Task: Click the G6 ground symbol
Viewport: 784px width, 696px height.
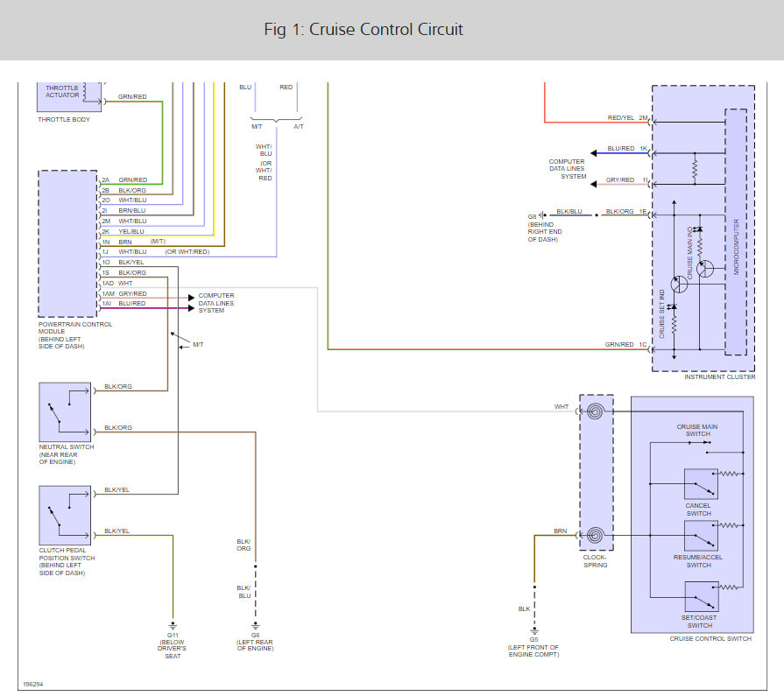Action: [256, 626]
